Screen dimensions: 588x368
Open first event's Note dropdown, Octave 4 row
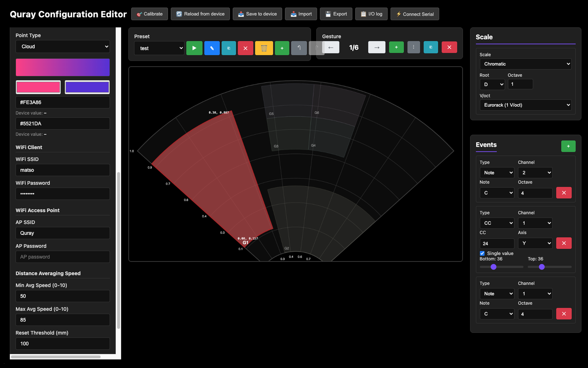tap(497, 193)
